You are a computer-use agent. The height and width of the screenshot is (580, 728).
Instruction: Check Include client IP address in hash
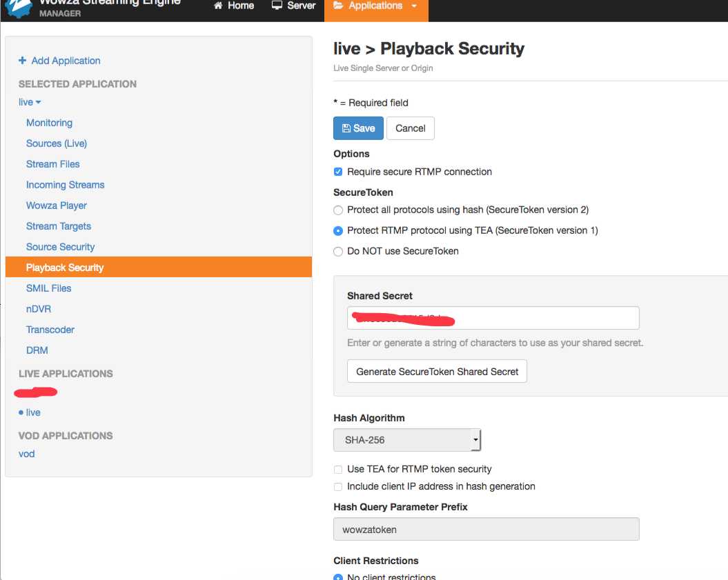tap(338, 487)
